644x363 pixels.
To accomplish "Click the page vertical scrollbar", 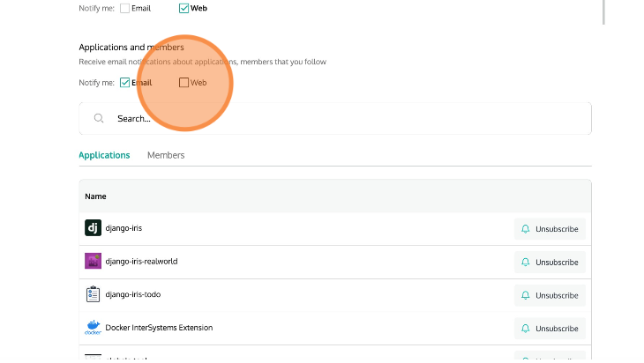I will [603, 12].
